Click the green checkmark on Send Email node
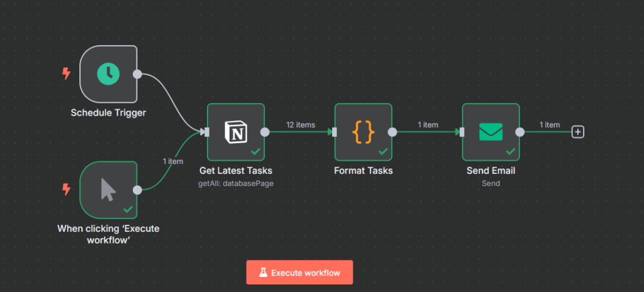644x292 pixels. pos(511,151)
